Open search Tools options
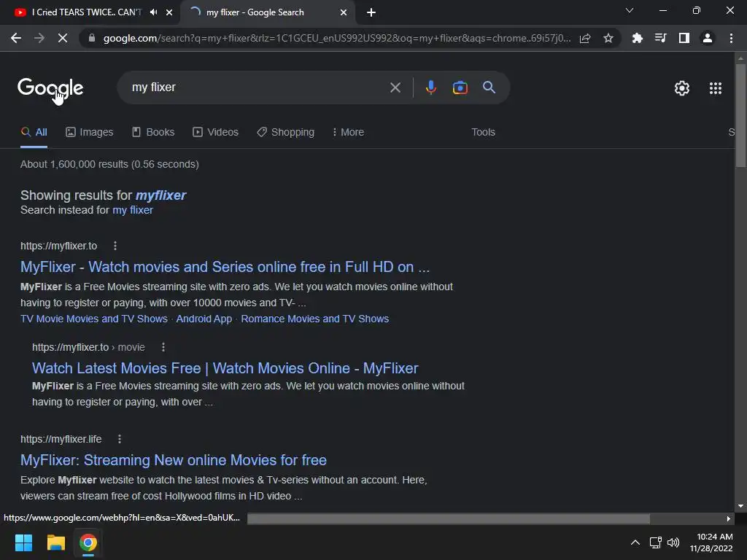Image resolution: width=747 pixels, height=560 pixels. point(483,132)
